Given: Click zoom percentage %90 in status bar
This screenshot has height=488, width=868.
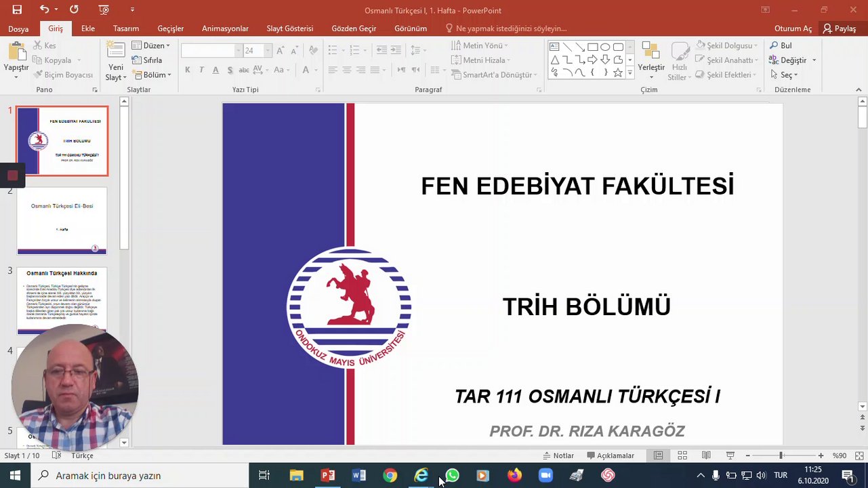Looking at the screenshot, I should 840,455.
